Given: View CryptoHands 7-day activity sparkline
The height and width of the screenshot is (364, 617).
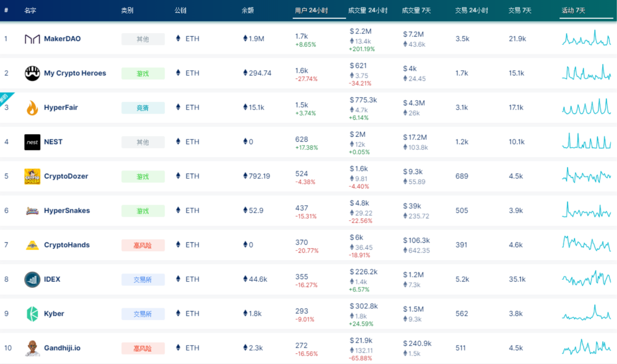Looking at the screenshot, I should pyautogui.click(x=586, y=243).
